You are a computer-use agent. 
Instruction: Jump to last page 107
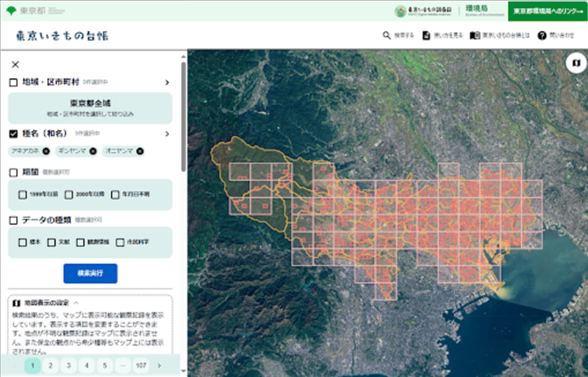pyautogui.click(x=140, y=365)
